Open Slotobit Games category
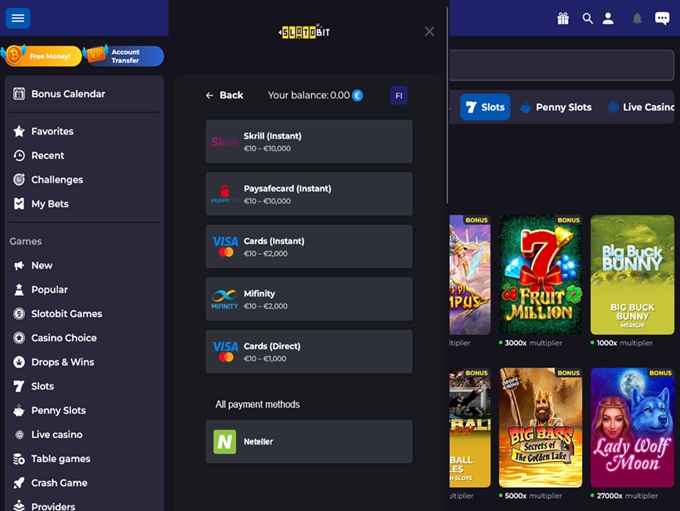This screenshot has height=511, width=680. click(x=58, y=314)
